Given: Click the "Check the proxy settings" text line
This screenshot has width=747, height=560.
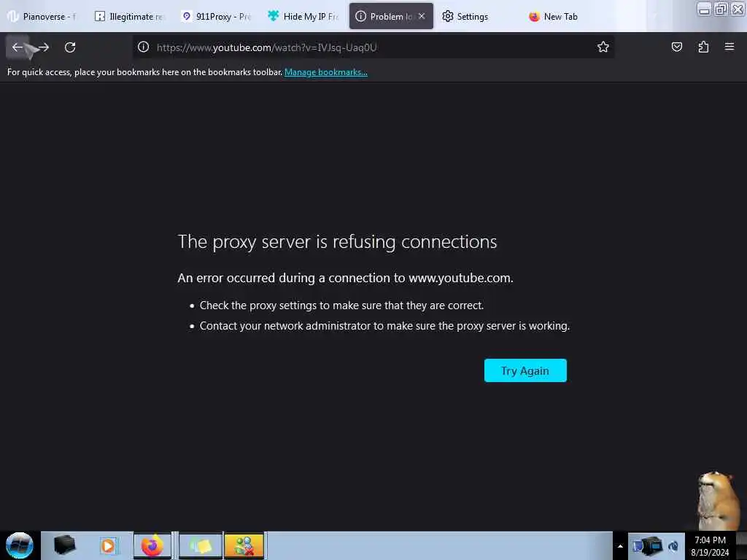Looking at the screenshot, I should point(341,306).
